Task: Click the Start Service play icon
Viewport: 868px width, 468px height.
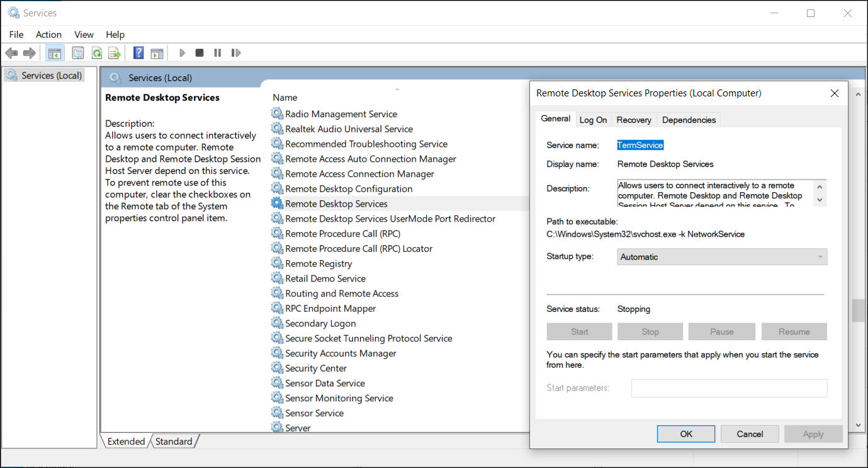Action: [182, 52]
